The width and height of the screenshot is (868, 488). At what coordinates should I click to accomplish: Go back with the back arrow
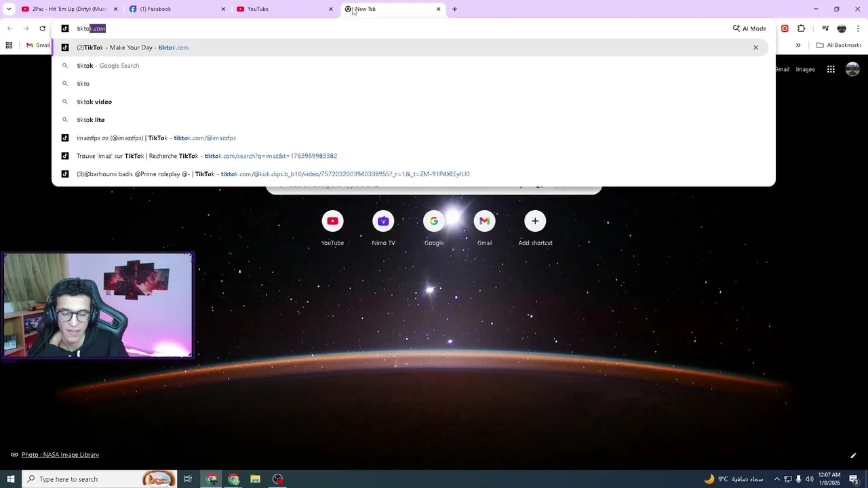(x=9, y=28)
